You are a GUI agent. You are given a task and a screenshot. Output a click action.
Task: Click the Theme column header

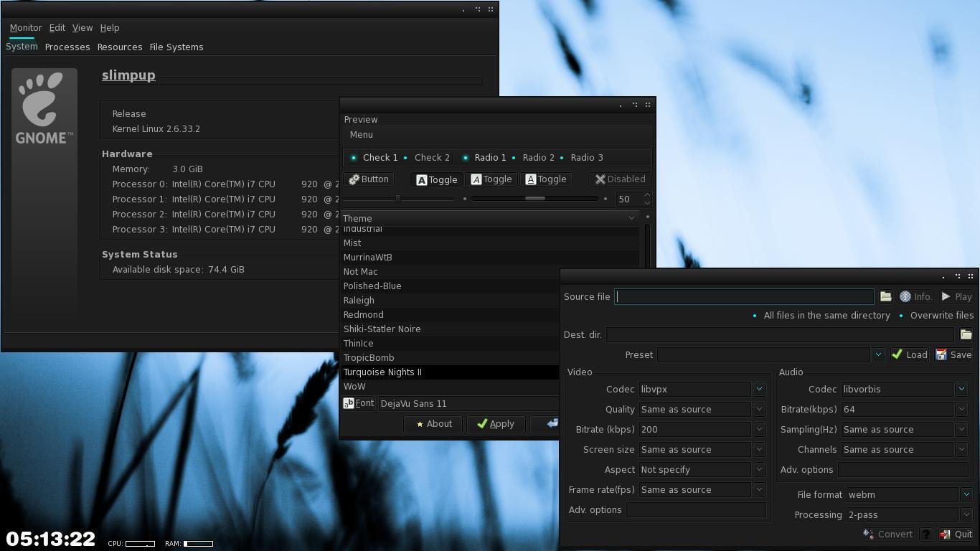click(490, 218)
